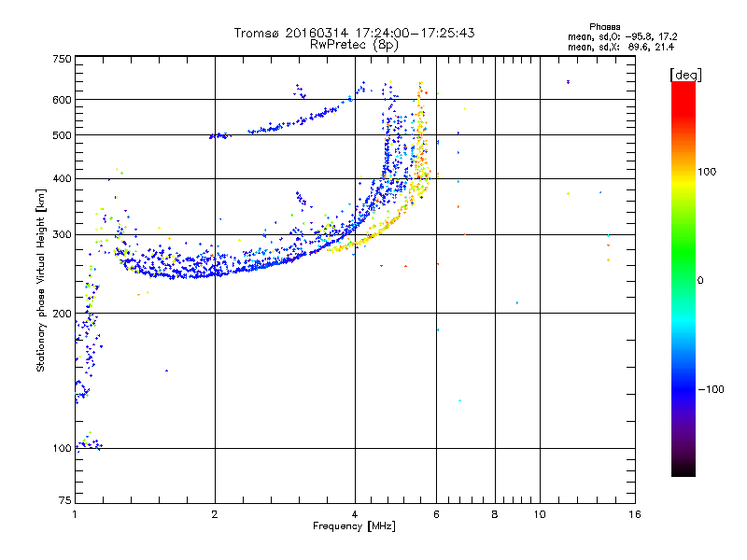Viewport: 747px width, 560px height.
Task: Click the frequency axis tick '8'
Action: pos(495,514)
